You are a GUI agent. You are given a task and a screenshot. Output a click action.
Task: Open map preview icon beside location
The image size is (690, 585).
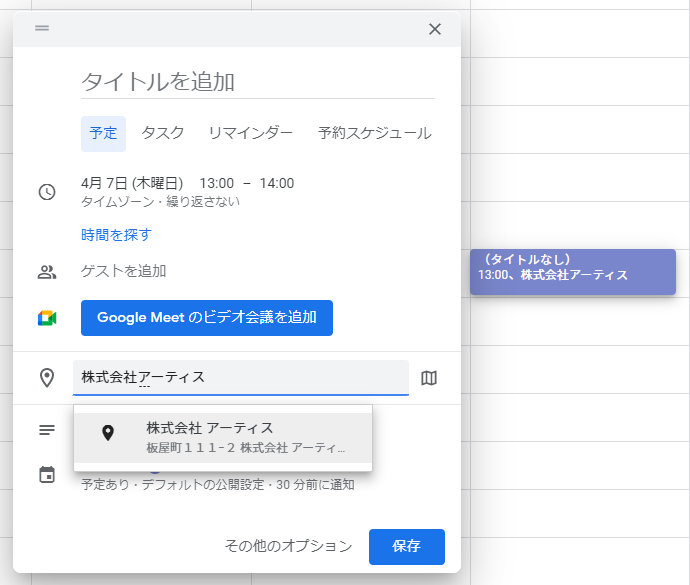coord(429,378)
